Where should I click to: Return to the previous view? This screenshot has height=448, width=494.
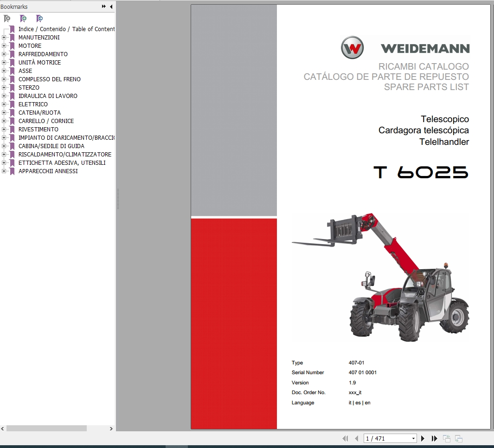[446, 438]
